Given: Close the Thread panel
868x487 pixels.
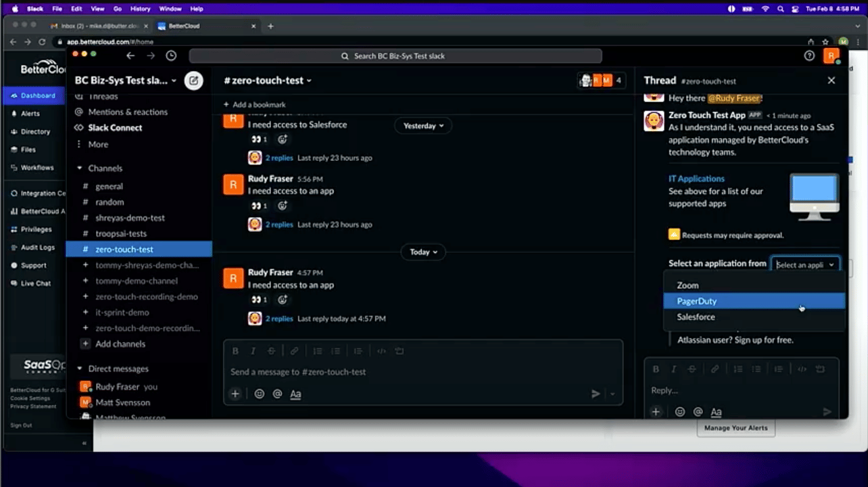Looking at the screenshot, I should point(831,80).
